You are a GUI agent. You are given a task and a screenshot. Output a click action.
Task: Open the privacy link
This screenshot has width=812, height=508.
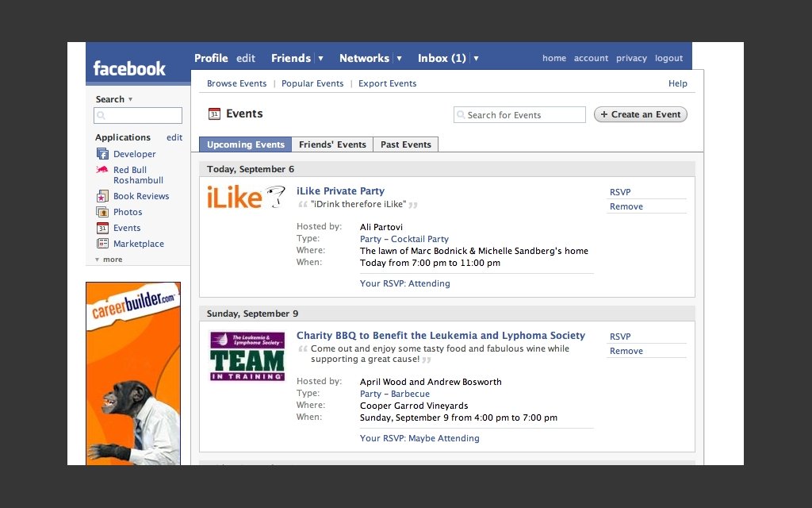pyautogui.click(x=631, y=58)
